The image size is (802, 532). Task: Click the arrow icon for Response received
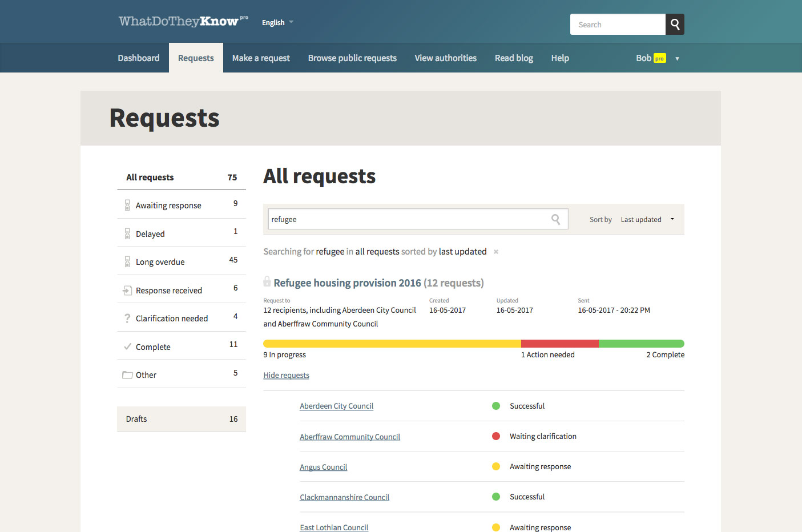pos(127,291)
